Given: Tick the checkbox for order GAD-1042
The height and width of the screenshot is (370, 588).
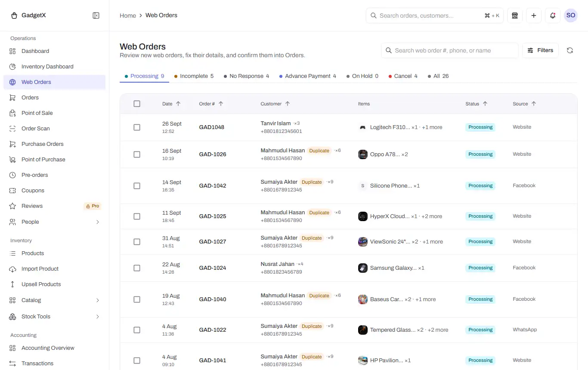Looking at the screenshot, I should tap(137, 186).
